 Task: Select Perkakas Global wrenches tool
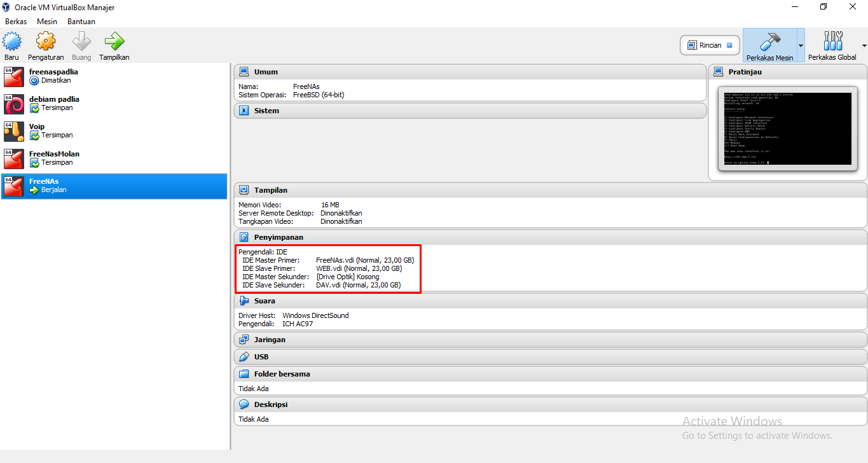pos(832,45)
